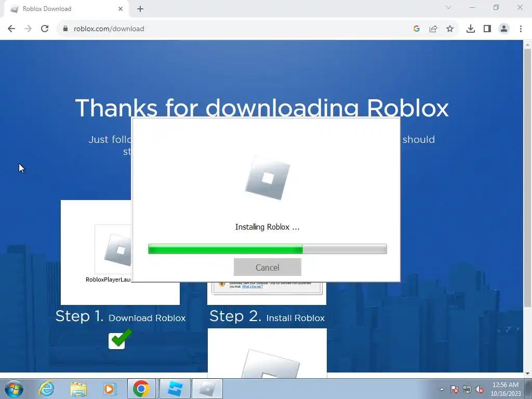Click the "Step 1. Download Roblox" label
This screenshot has width=532, height=399.
121,317
